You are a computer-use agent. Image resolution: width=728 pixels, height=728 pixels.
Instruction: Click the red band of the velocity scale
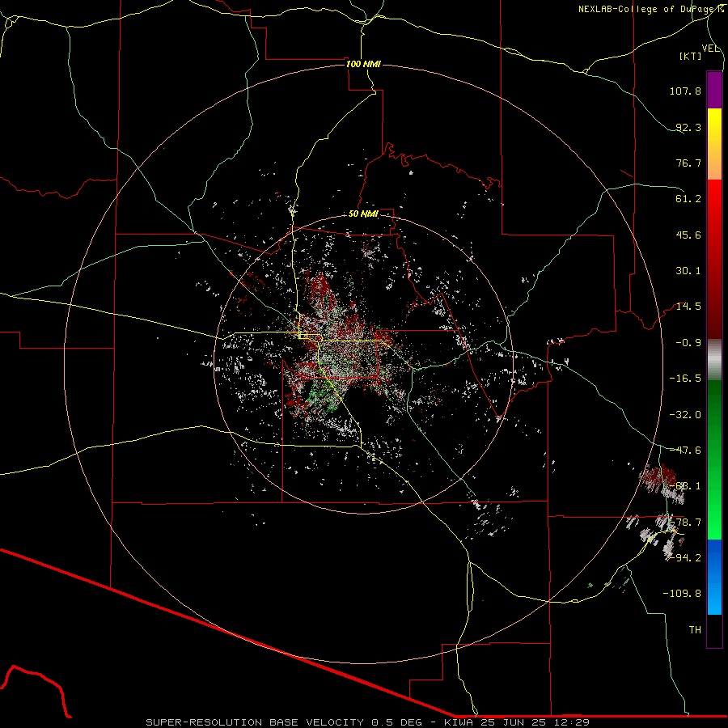coord(714,259)
